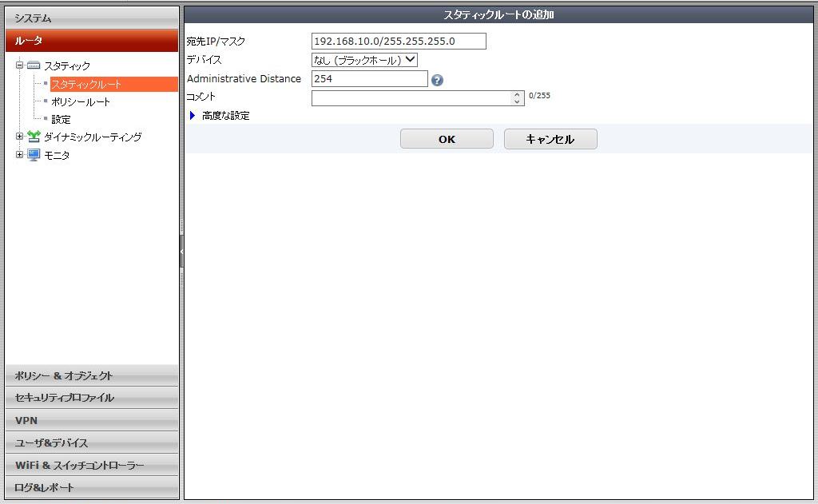Collapse the スタティック tree node
Screen dimensions: 818x504
[x=20, y=66]
